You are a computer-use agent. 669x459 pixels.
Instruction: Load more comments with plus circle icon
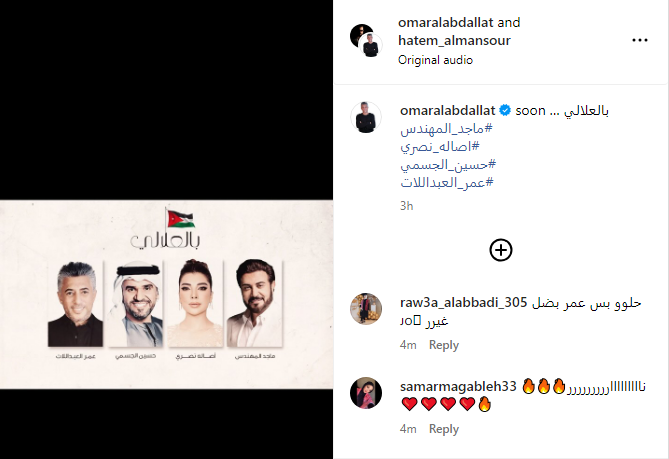(x=500, y=250)
